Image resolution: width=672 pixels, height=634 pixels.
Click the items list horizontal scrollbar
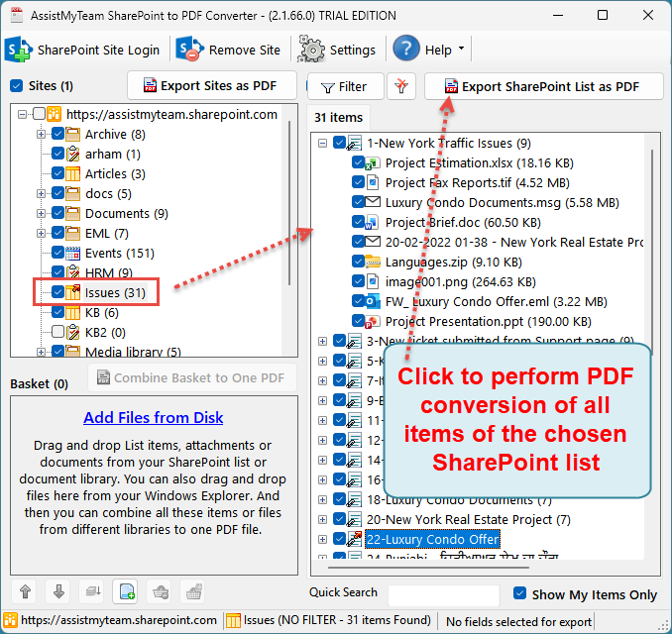click(429, 568)
